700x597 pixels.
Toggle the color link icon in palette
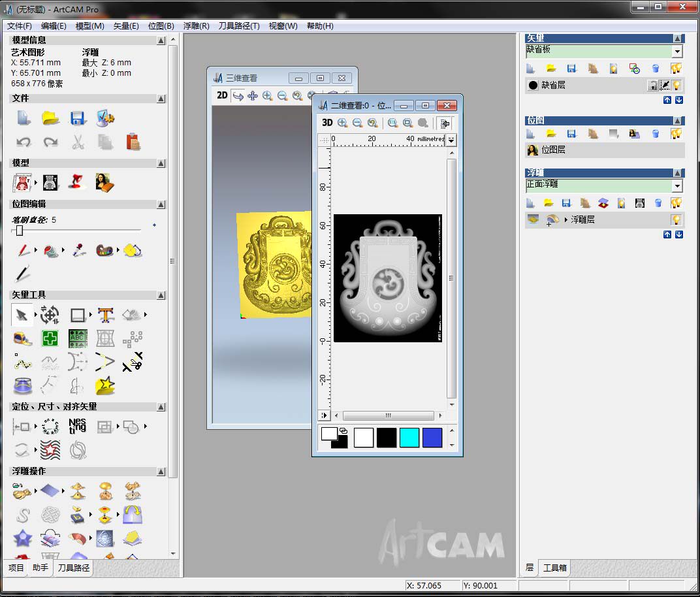pos(343,430)
